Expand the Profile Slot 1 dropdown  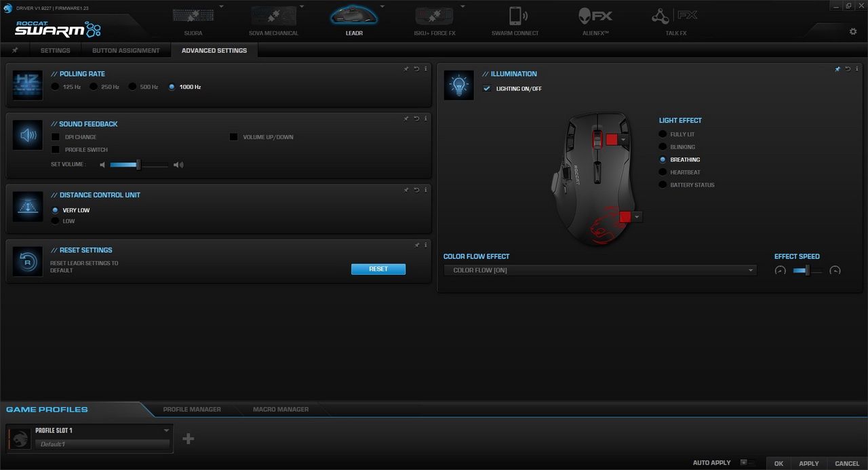pos(167,430)
